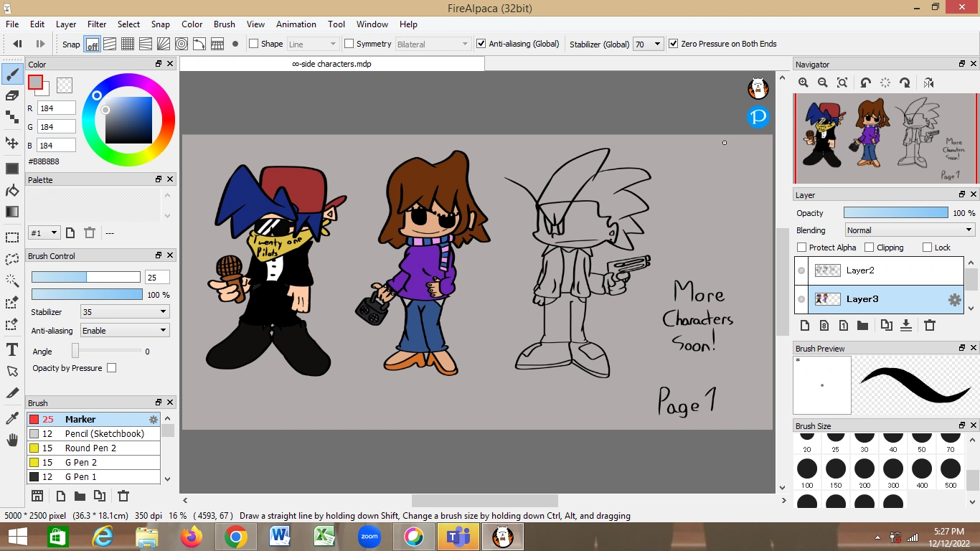Image resolution: width=980 pixels, height=551 pixels.
Task: Click the Reset Rotation icon in the Navigator
Action: tap(885, 83)
